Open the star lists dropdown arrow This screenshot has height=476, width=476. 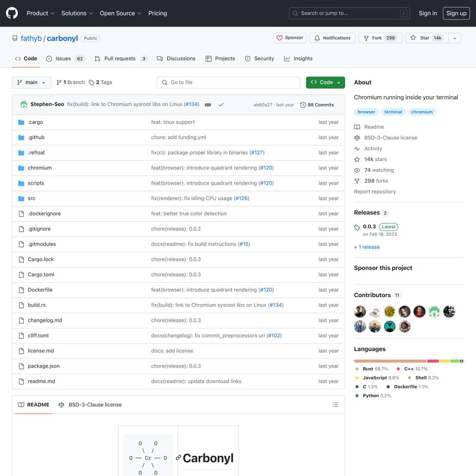[455, 38]
